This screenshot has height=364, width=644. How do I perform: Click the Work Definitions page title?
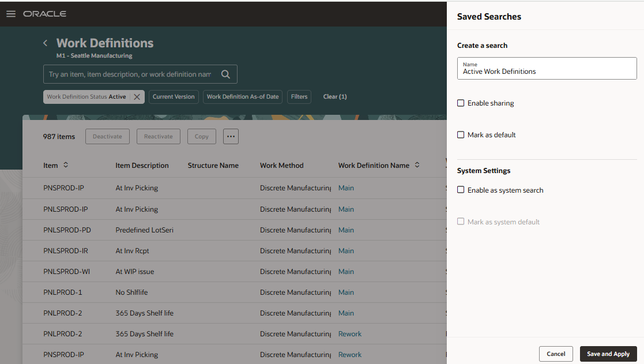click(x=105, y=43)
